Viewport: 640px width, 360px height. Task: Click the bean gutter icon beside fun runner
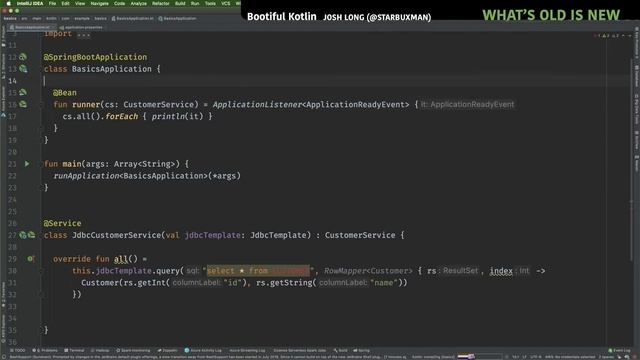pos(23,104)
